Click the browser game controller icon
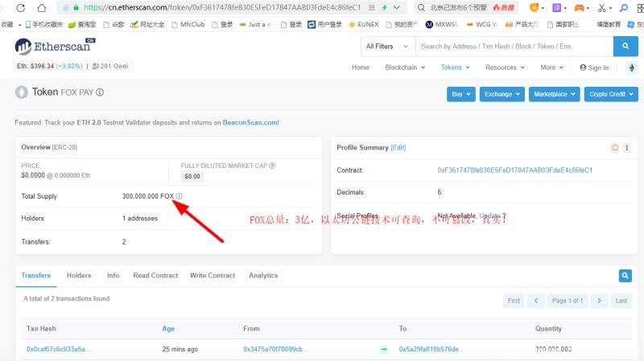The height and width of the screenshot is (361, 644). [x=579, y=8]
